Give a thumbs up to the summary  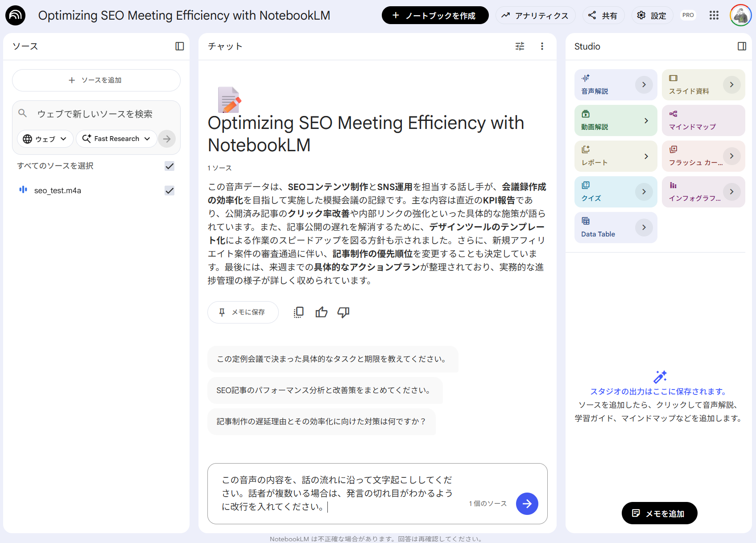(321, 312)
